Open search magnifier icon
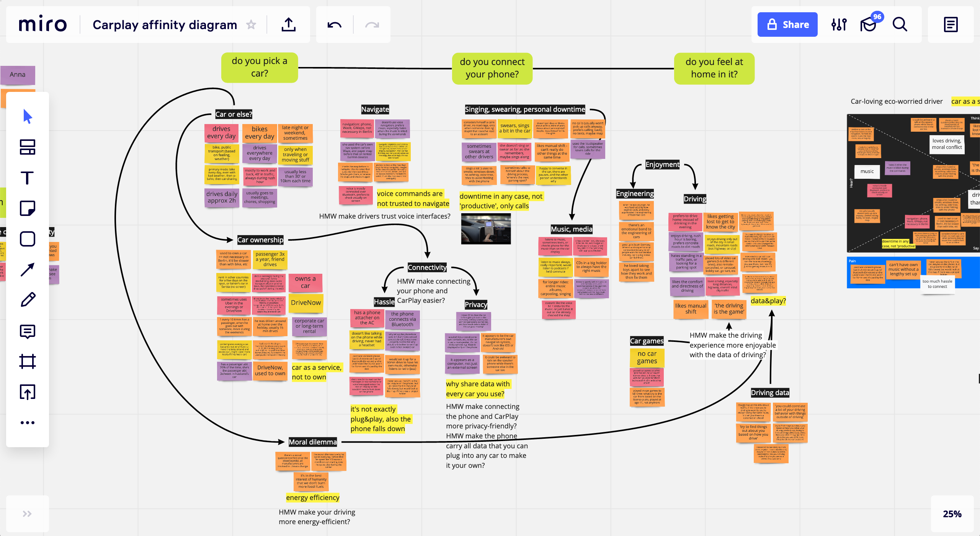This screenshot has width=980, height=536. click(x=900, y=25)
